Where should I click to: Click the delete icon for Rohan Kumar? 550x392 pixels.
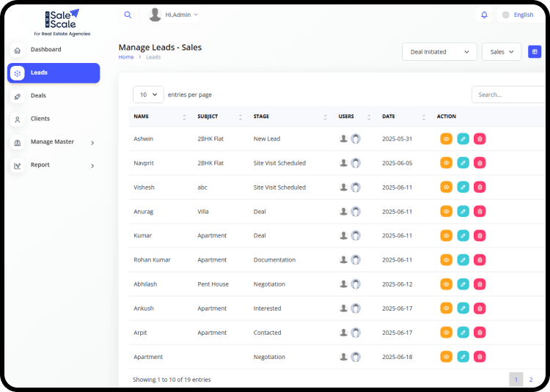coord(480,259)
